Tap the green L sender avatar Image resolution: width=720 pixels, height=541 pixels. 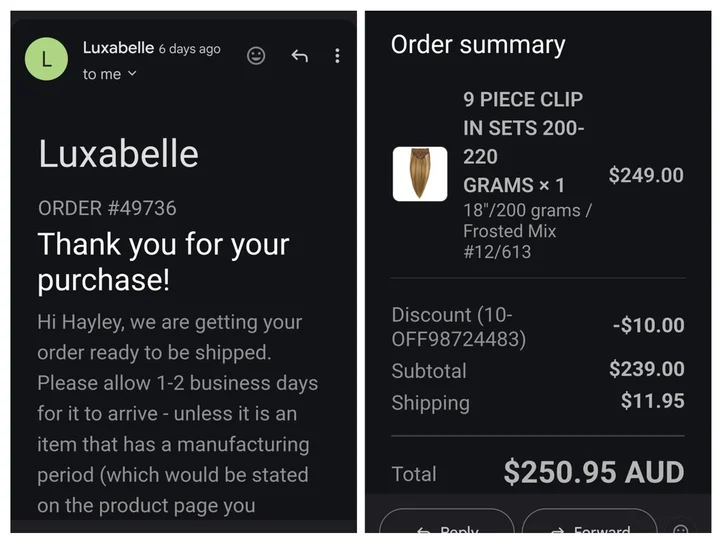pyautogui.click(x=46, y=59)
